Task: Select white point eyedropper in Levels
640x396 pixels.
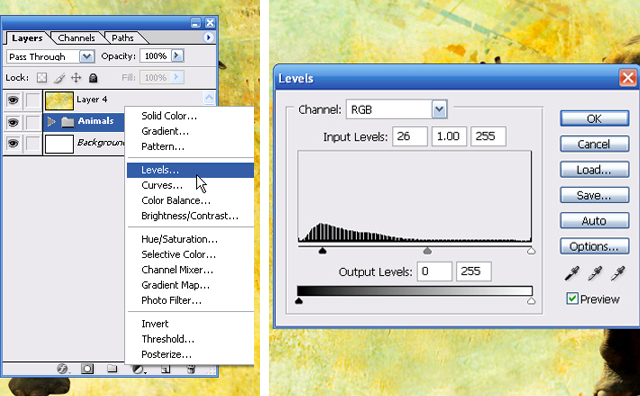Action: point(618,274)
